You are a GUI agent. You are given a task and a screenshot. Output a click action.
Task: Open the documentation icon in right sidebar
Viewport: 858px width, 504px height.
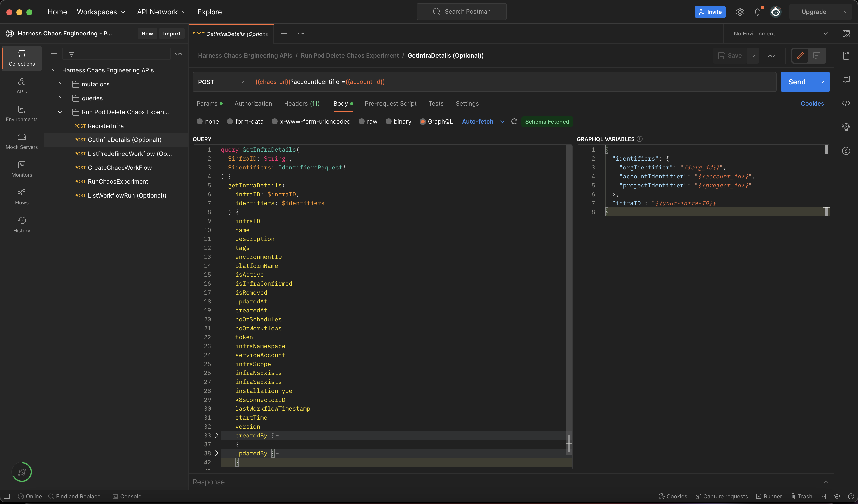click(x=846, y=56)
